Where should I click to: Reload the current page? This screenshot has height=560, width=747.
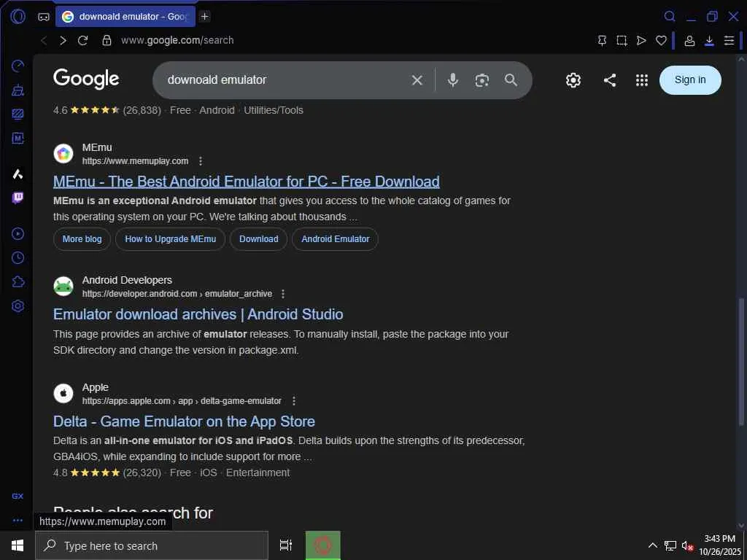tap(83, 41)
